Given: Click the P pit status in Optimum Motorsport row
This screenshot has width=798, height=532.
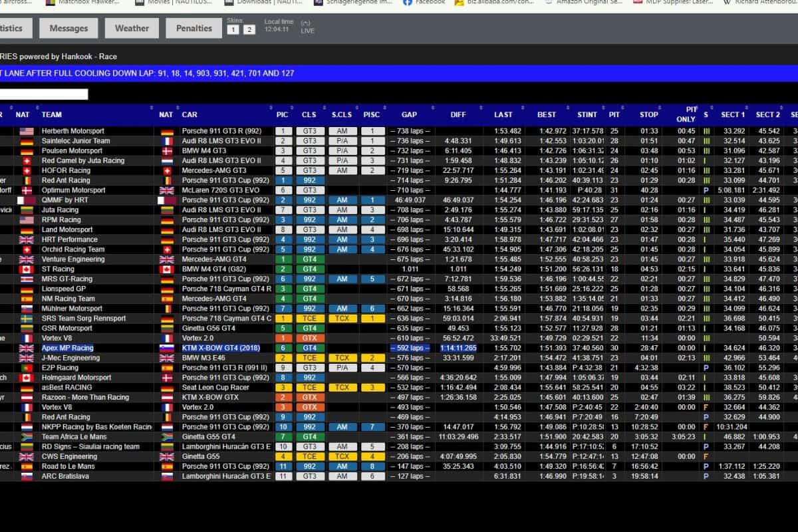Looking at the screenshot, I should point(706,190).
